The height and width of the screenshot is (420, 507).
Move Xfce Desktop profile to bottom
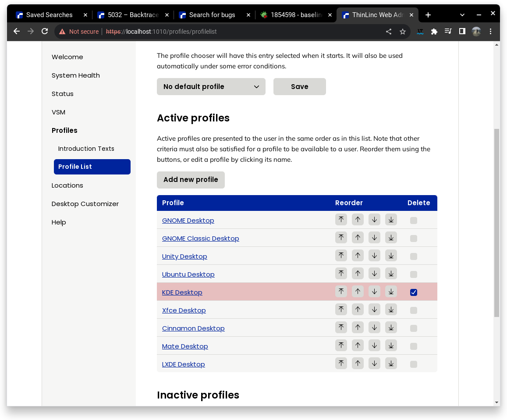coord(391,310)
